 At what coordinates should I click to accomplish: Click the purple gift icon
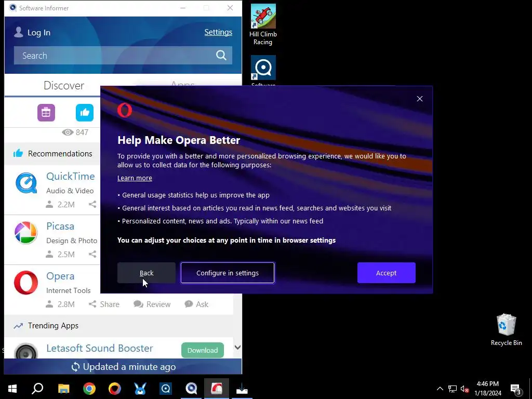point(46,113)
